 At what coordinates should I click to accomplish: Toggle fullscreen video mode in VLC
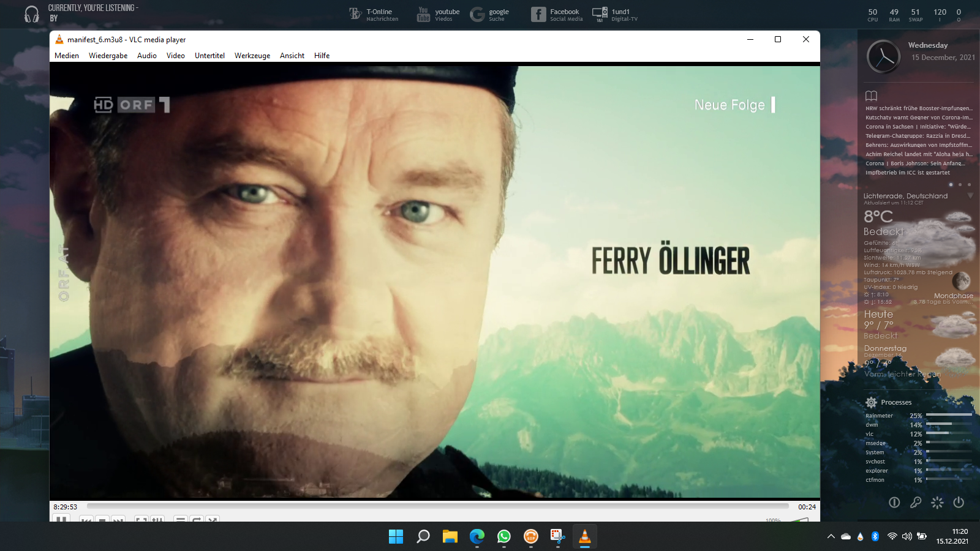click(141, 519)
